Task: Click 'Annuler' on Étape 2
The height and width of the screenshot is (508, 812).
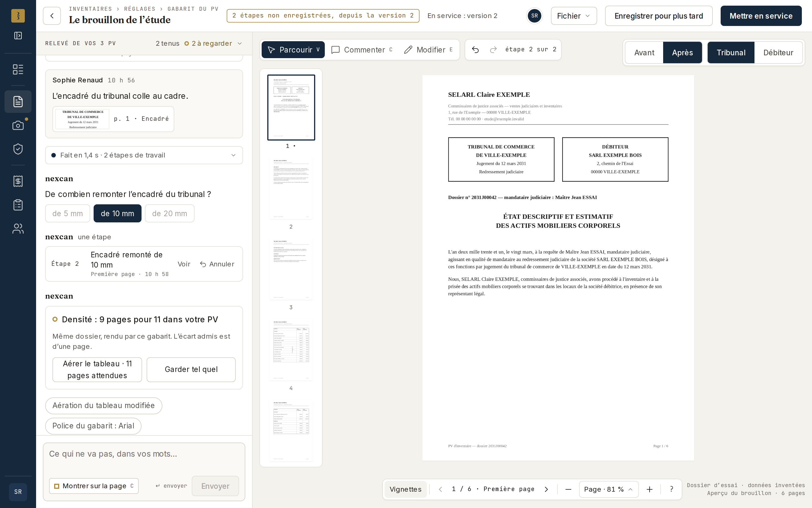Action: 217,264
